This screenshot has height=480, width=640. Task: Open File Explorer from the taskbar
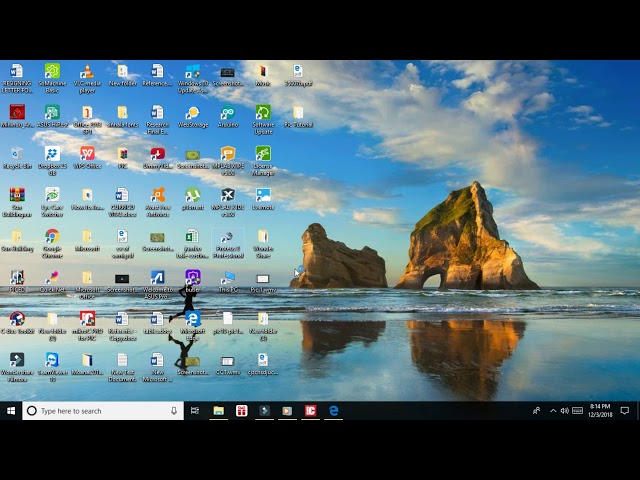[x=218, y=411]
